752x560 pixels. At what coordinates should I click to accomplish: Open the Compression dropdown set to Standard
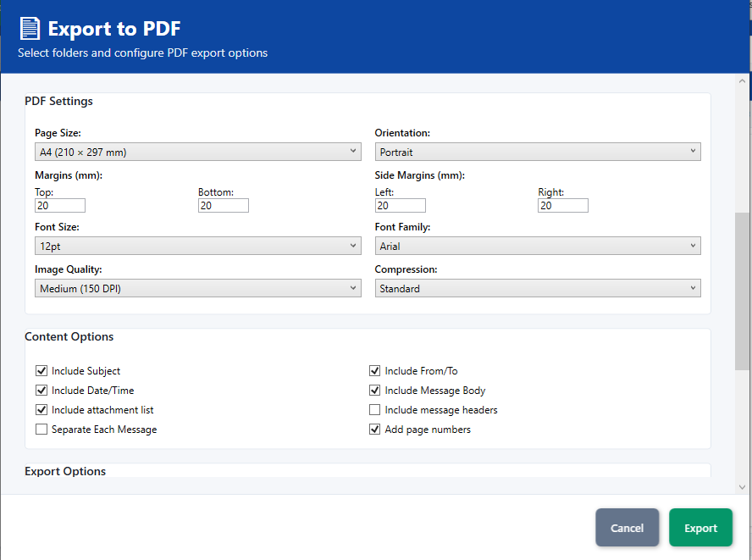538,288
